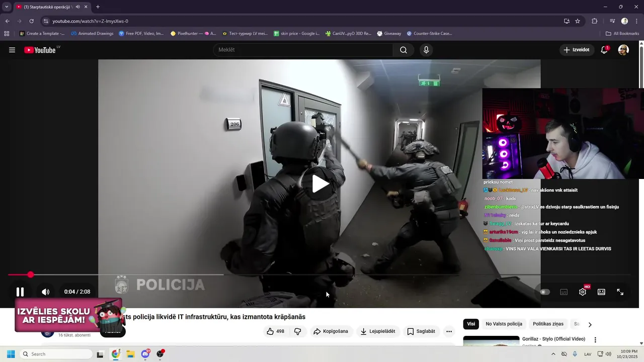The width and height of the screenshot is (644, 362).
Task: Select the Politikas ziņas chip
Action: point(548,324)
